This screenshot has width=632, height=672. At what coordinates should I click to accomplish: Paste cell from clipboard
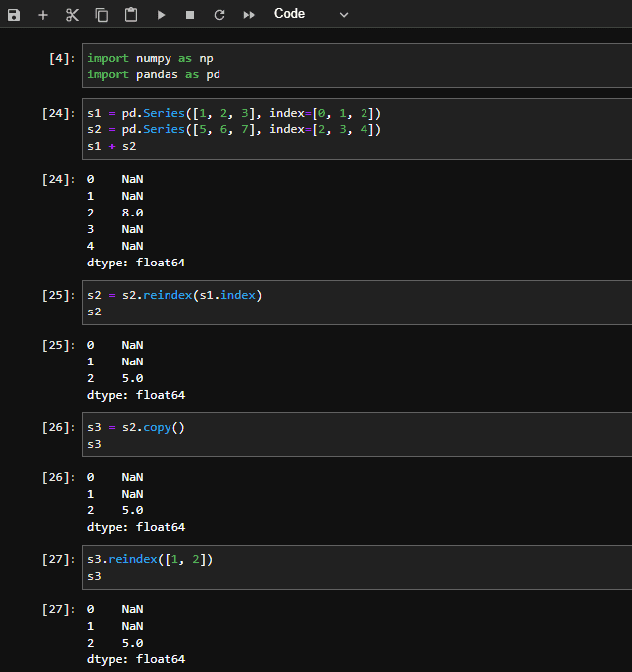131,15
